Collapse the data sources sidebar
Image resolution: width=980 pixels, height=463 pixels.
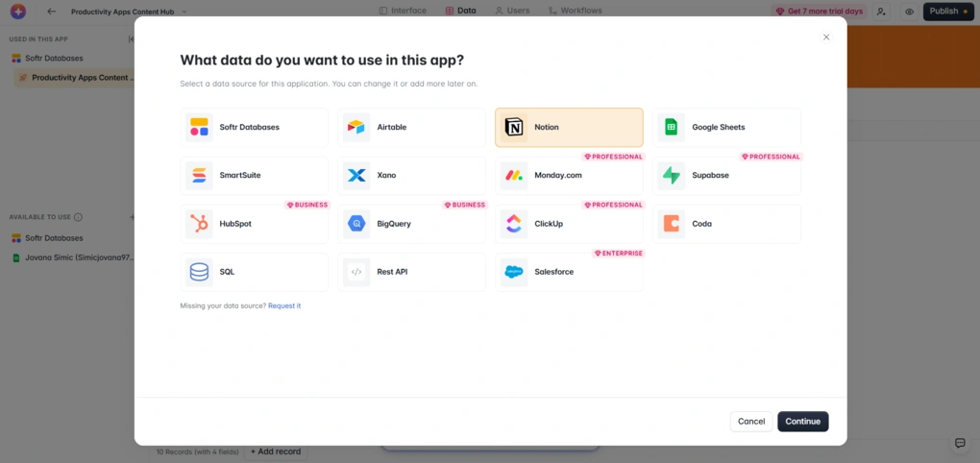click(132, 39)
